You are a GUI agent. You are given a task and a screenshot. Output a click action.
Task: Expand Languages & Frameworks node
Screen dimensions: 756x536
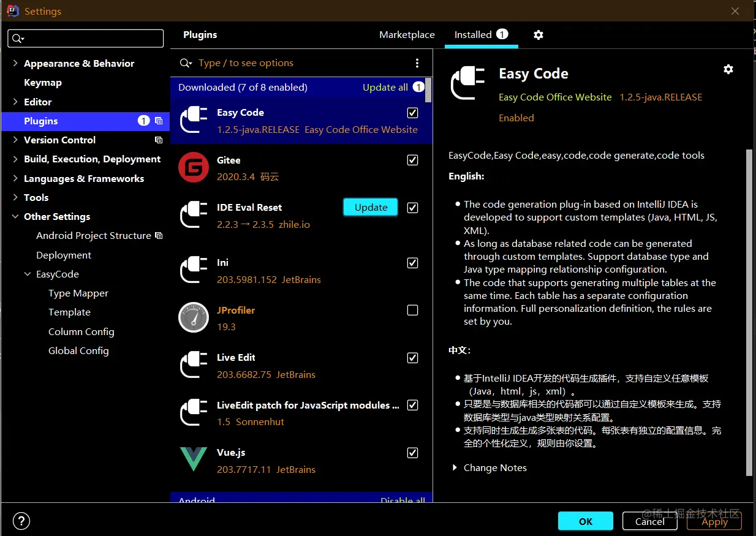15,179
